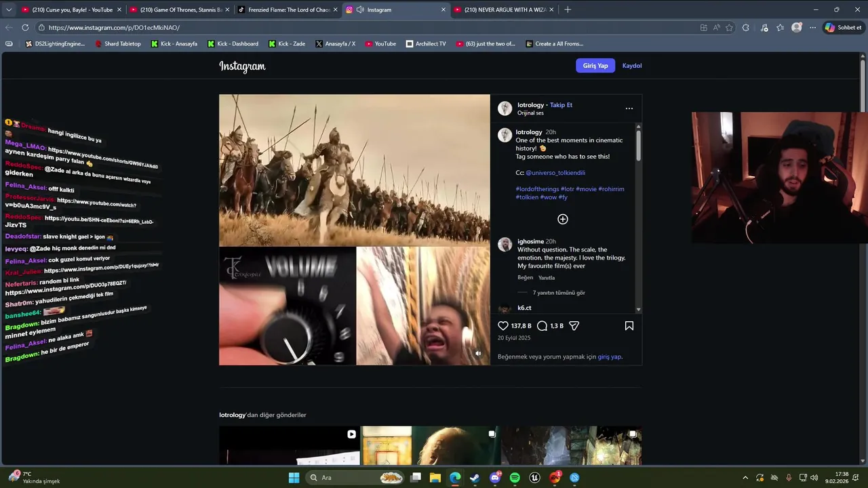Open the three-dot post options menu

click(x=629, y=108)
